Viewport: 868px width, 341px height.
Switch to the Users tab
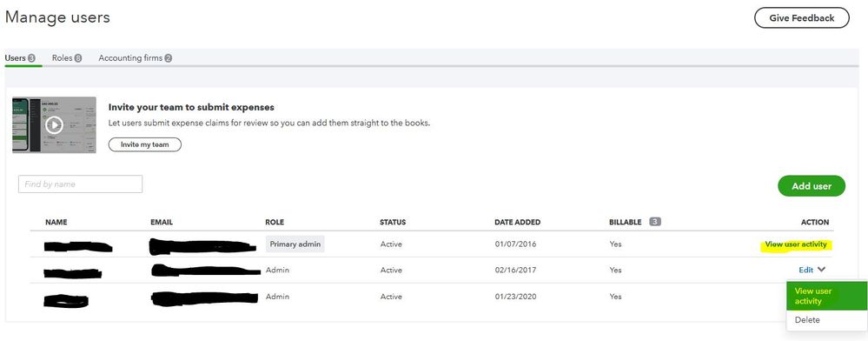20,57
